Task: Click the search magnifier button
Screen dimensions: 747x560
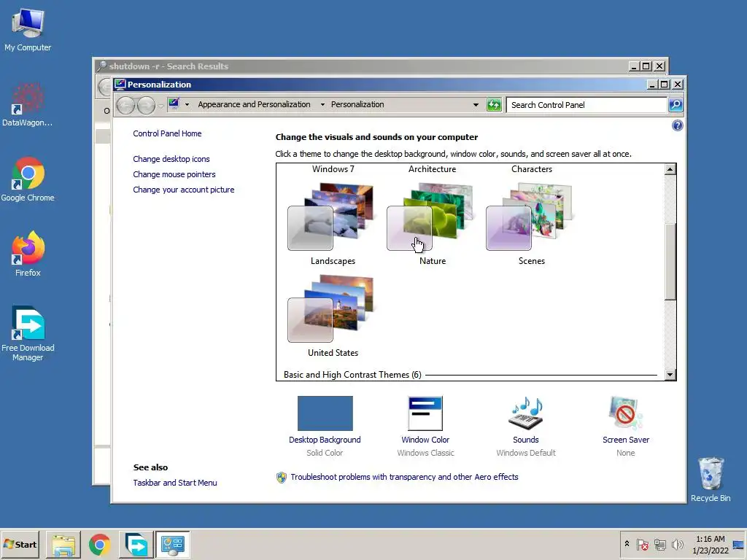Action: pos(676,105)
